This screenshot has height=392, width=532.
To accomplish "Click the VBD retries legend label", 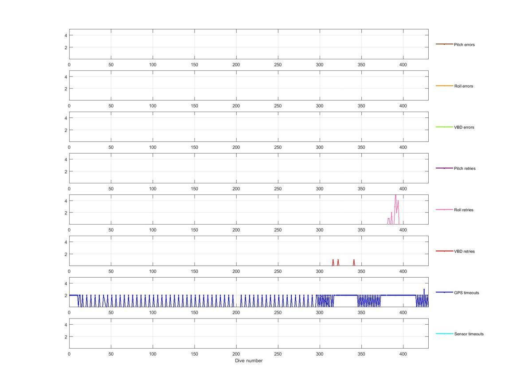I will click(464, 251).
